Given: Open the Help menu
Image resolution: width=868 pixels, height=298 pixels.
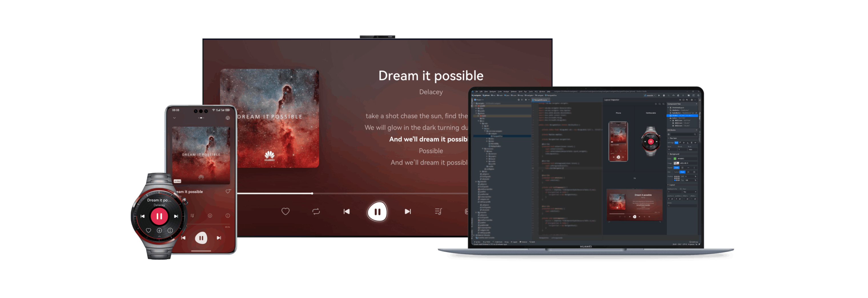Looking at the screenshot, I should (549, 92).
